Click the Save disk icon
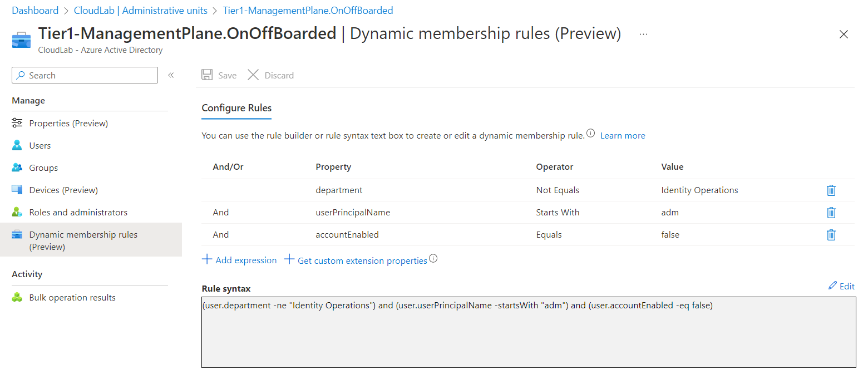This screenshot has height=374, width=868. [x=207, y=75]
